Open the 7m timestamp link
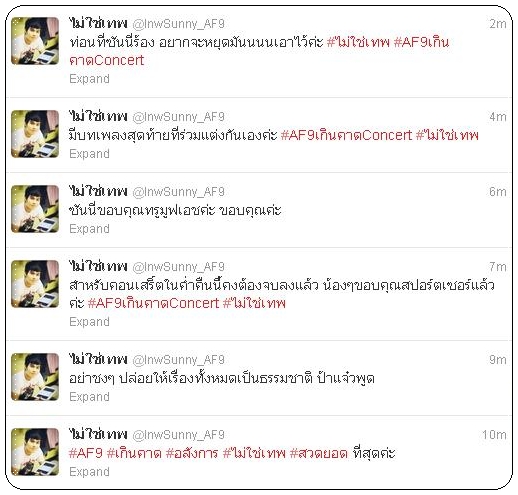518x495 pixels. point(498,267)
